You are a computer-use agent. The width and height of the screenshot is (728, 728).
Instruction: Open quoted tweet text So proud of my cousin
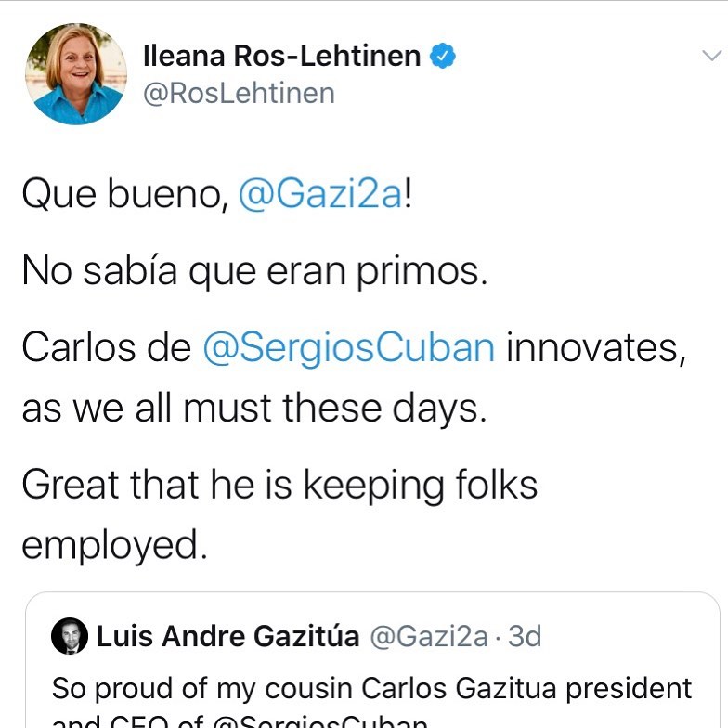(371, 689)
